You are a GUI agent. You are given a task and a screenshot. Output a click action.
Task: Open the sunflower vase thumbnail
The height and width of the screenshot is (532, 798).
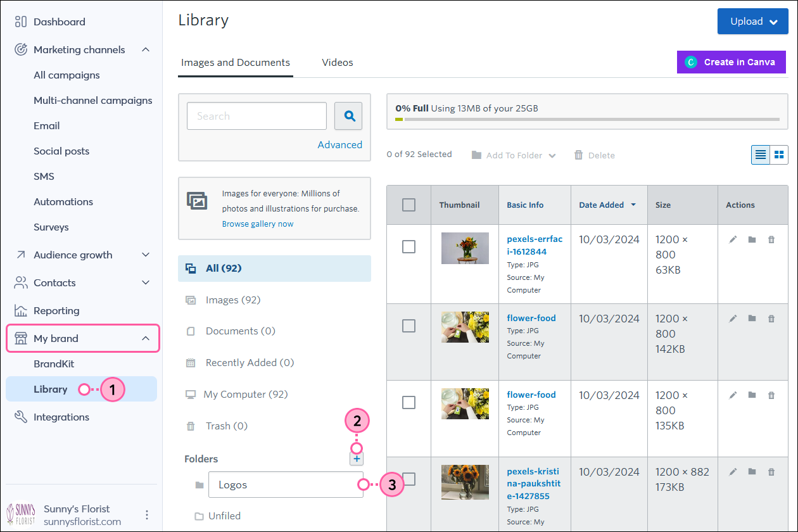[x=465, y=482]
